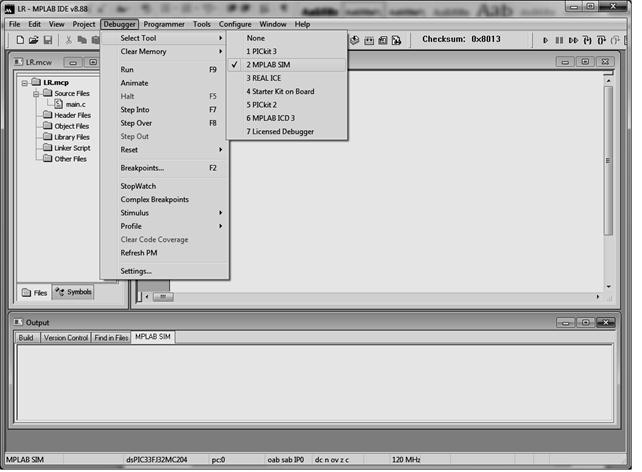Select PICkit 2 debugger tool
642x472 pixels.
point(287,105)
